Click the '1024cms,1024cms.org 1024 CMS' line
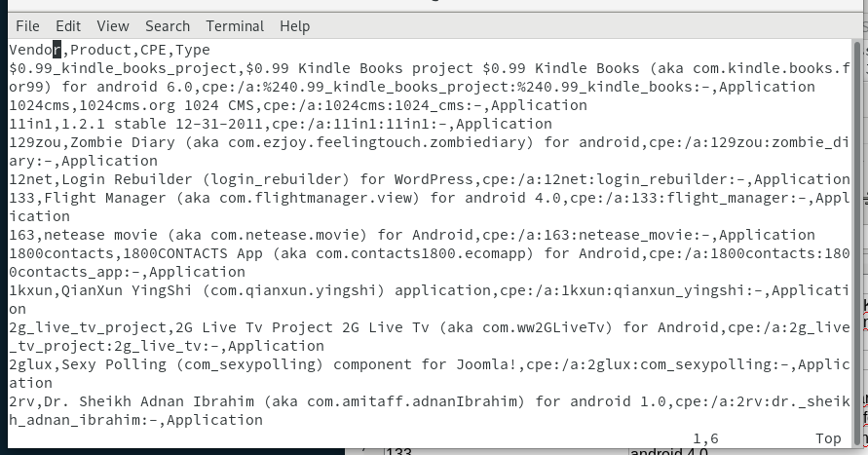 coord(298,106)
